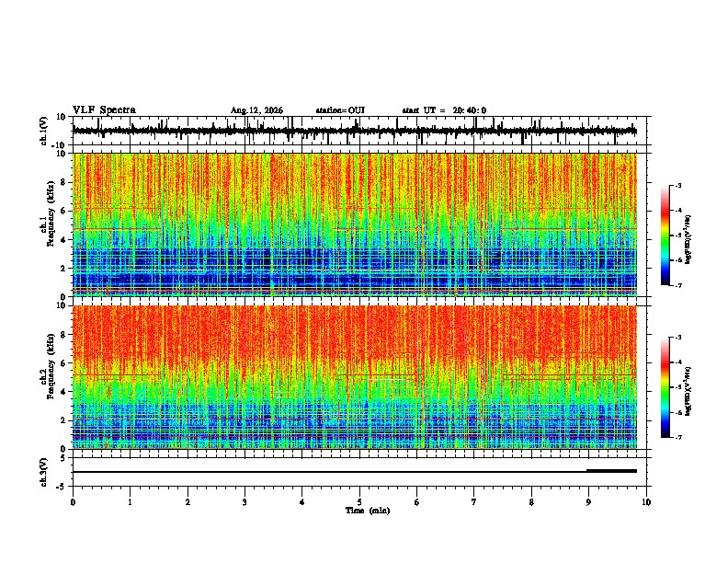Viewport: 728px width, 563px height.
Task: Click the '0' tick on the time axis
Action: pos(73,502)
